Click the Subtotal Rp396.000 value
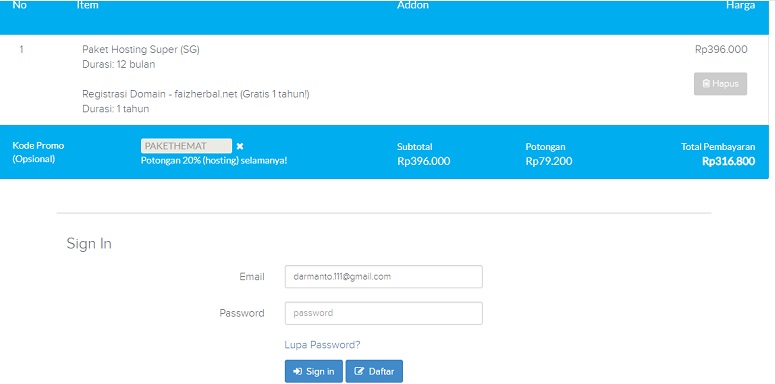775x384 pixels. click(424, 162)
